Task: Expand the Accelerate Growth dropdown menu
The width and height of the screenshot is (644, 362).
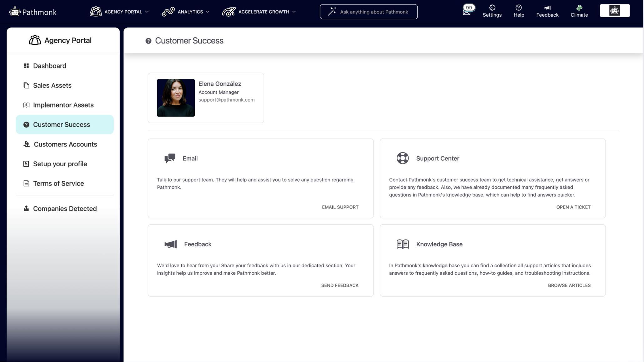Action: (259, 12)
